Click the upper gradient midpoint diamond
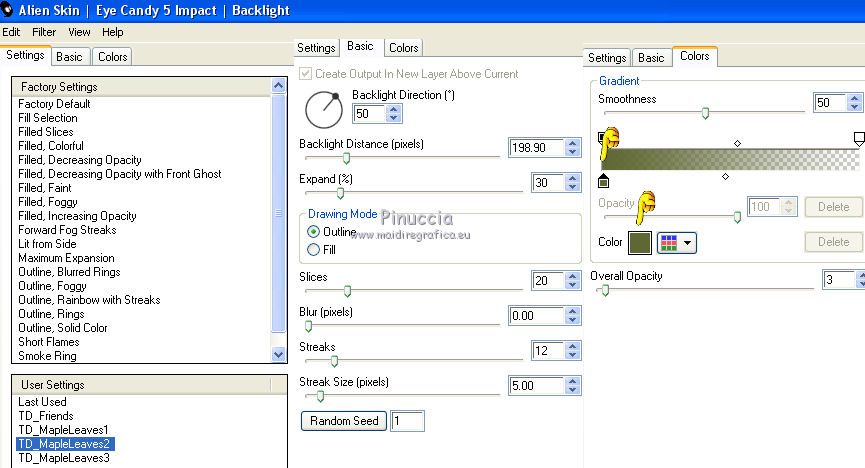 738,143
